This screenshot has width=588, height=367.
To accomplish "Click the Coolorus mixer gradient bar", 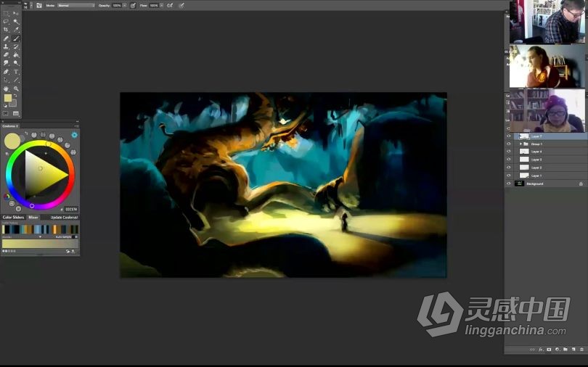I will pyautogui.click(x=40, y=244).
